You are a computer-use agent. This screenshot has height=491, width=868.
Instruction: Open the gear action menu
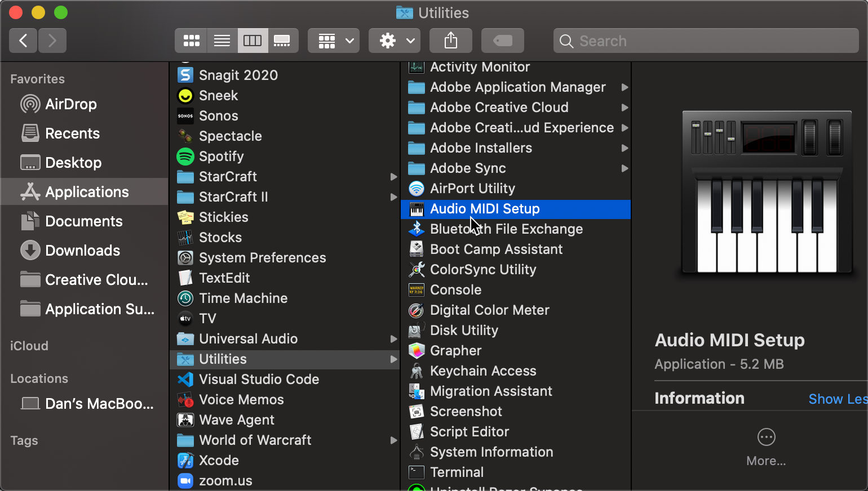pos(395,41)
